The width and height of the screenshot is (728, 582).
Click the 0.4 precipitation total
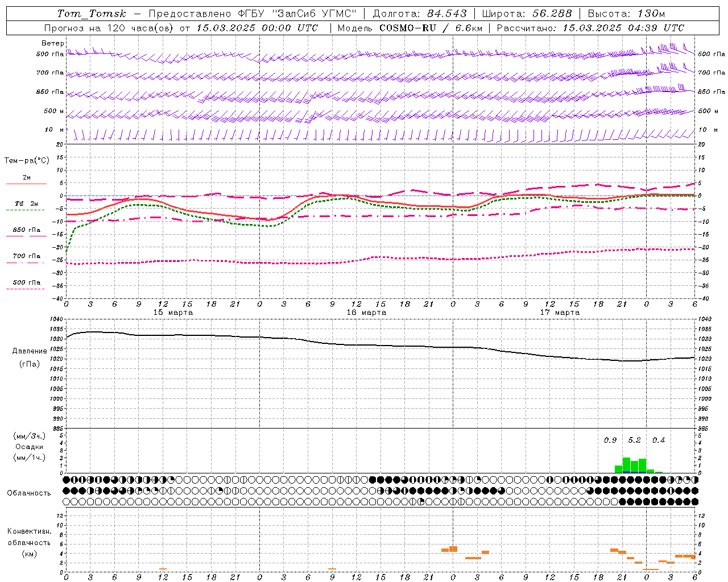click(x=659, y=440)
